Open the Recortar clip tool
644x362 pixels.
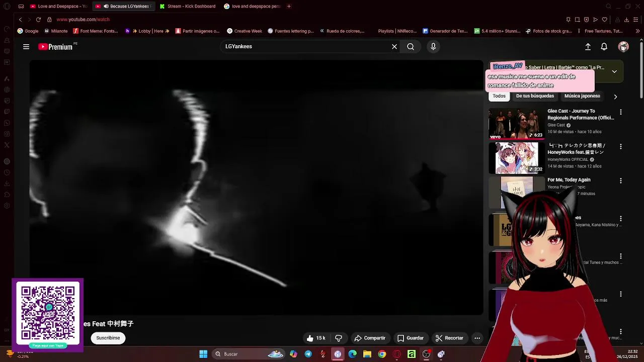pos(449,338)
